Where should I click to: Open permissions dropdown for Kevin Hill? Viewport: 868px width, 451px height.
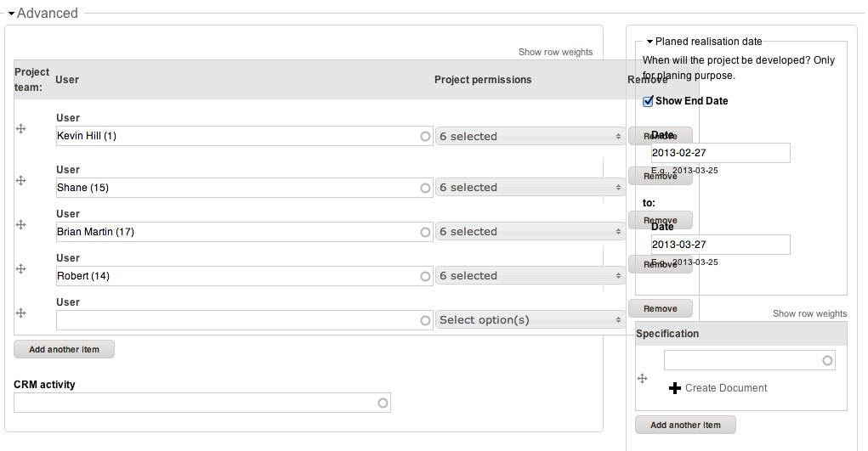530,137
